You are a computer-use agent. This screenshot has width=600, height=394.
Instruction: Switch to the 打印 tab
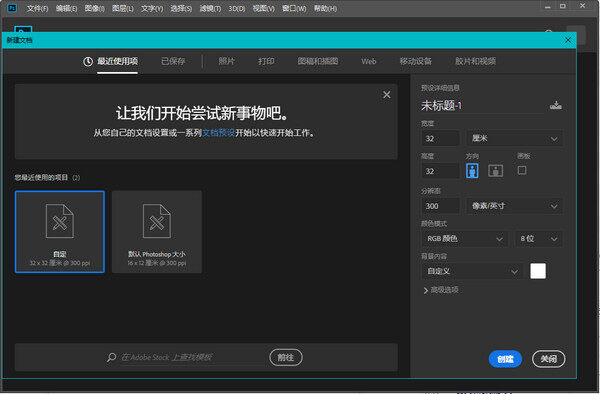[266, 61]
